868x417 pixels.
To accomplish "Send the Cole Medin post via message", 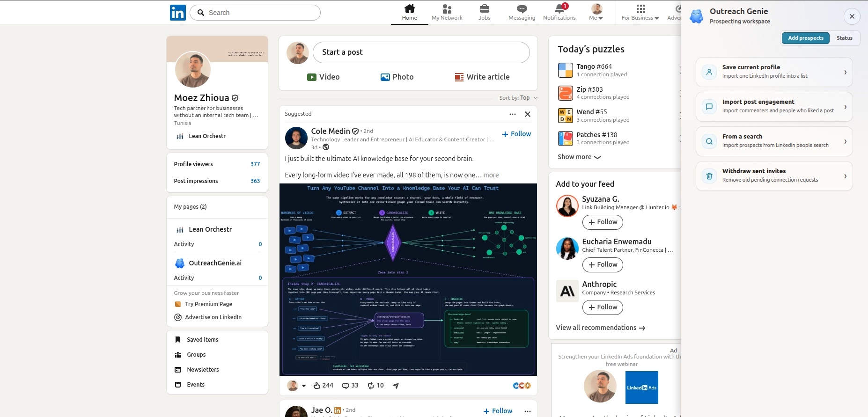I will click(x=396, y=386).
